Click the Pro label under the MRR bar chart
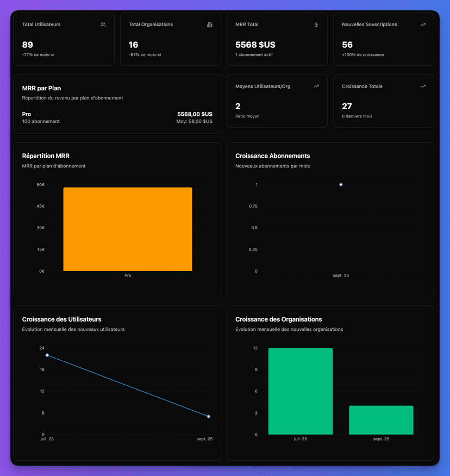This screenshot has width=450, height=476. tap(128, 275)
